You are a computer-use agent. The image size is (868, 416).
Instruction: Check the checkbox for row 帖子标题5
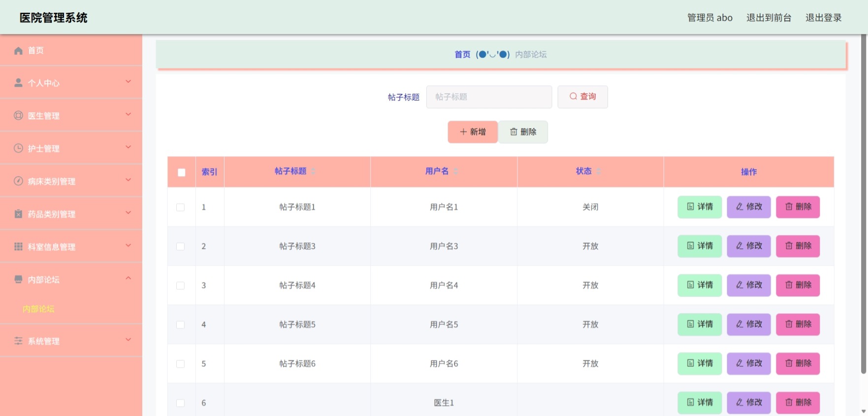181,325
